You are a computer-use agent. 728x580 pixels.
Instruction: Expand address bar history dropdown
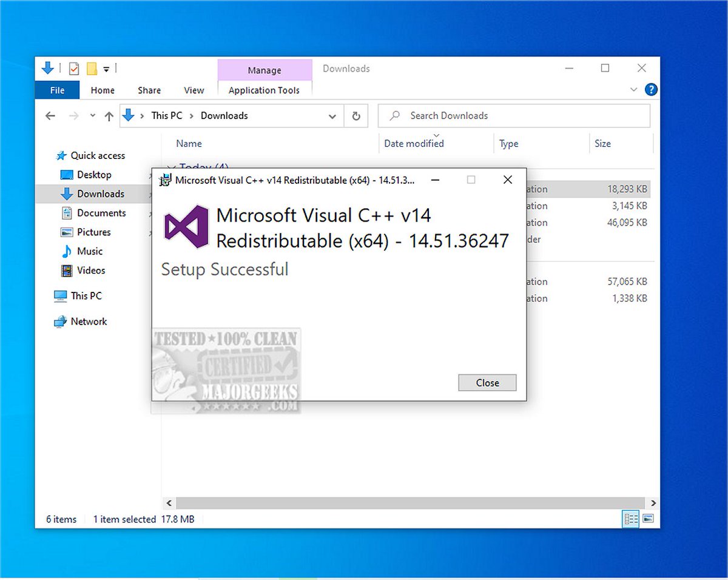pyautogui.click(x=332, y=116)
